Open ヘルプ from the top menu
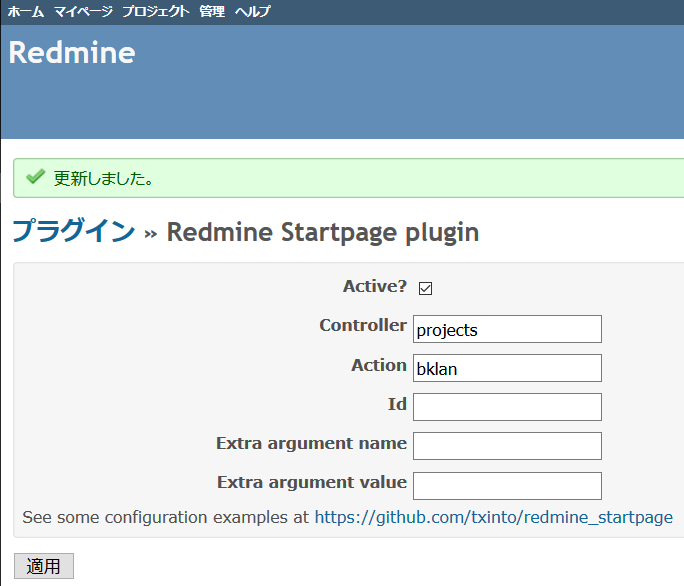 tap(252, 12)
